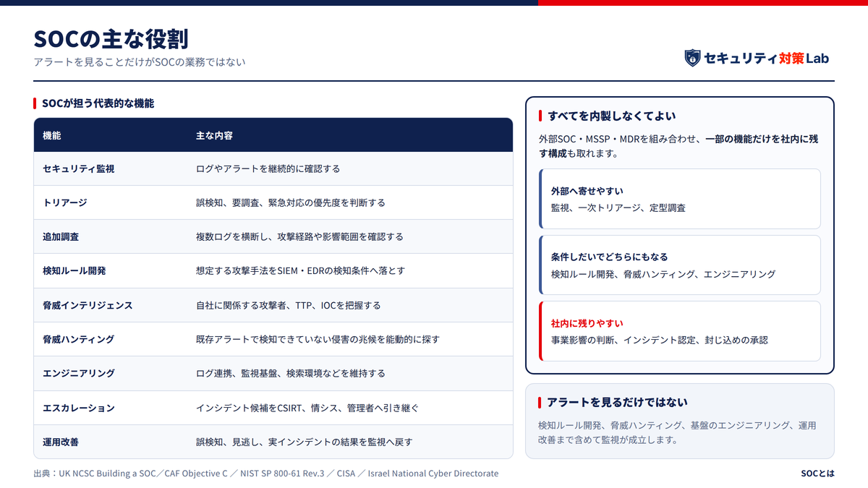Click the heading アラートを見るだけではない
Viewport: 868px width, 488px height.
[x=617, y=402]
